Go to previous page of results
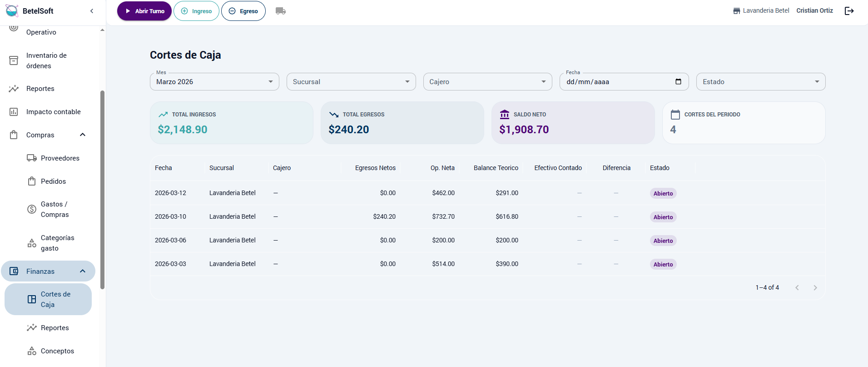The width and height of the screenshot is (868, 367). tap(797, 288)
